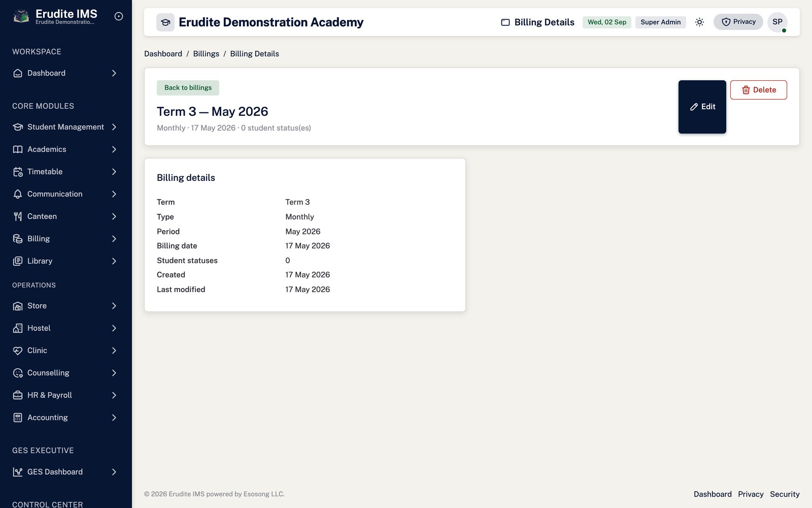The height and width of the screenshot is (508, 812).
Task: Open the Security footer link
Action: pos(785,494)
